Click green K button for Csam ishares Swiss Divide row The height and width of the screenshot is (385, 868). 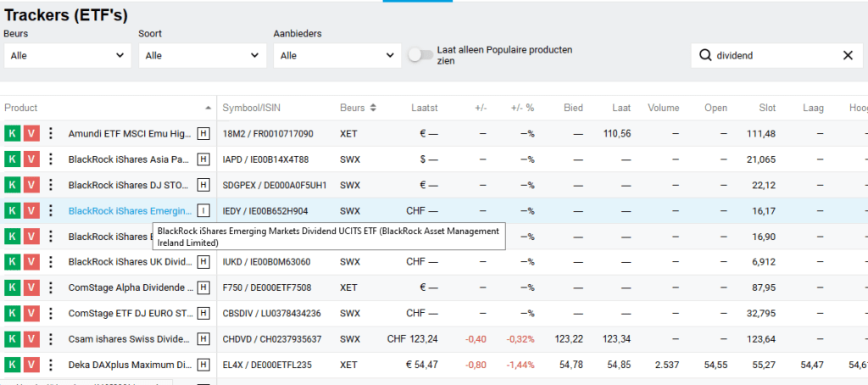click(x=12, y=339)
